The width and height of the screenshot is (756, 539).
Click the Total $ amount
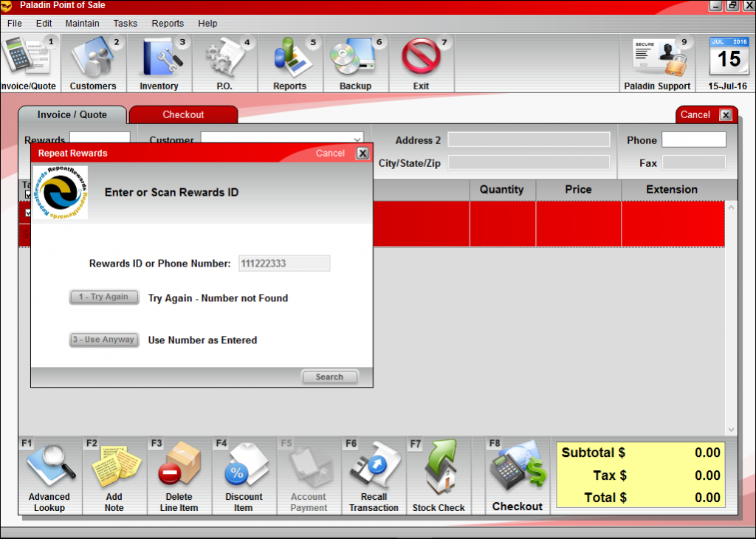coord(707,498)
